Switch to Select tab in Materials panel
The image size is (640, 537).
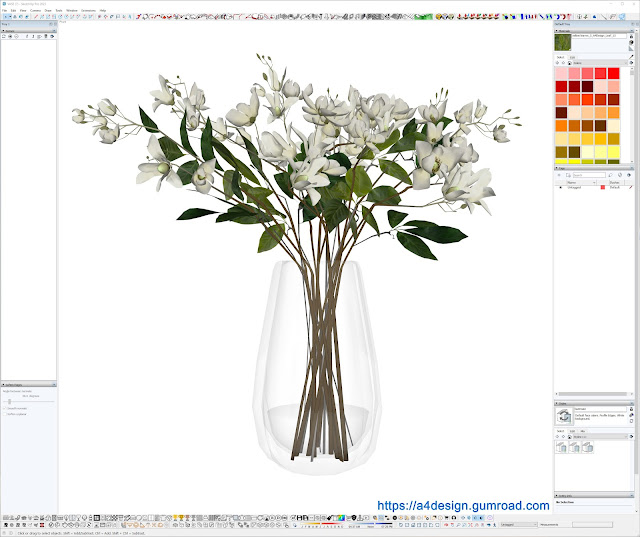coord(561,57)
